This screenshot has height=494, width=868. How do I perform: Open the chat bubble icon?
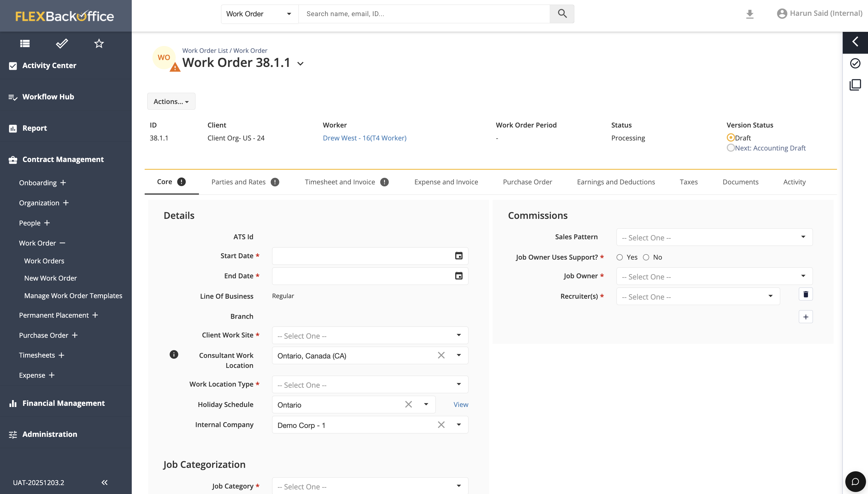pos(855,482)
